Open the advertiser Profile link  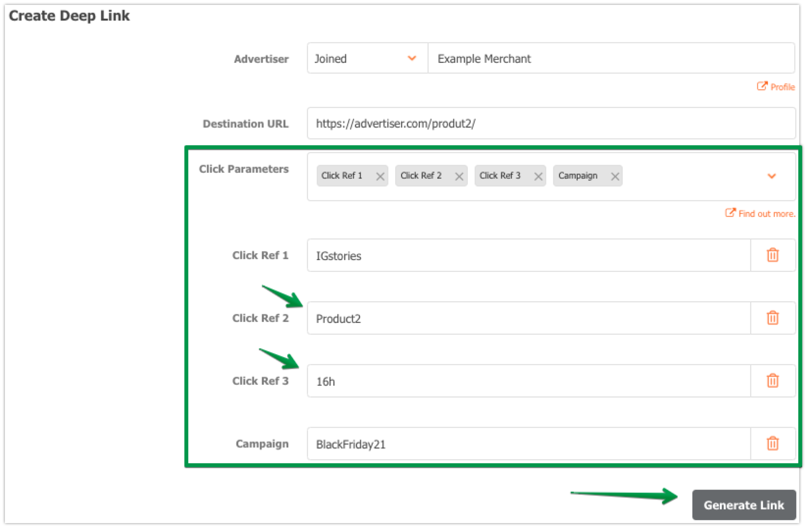pos(776,87)
